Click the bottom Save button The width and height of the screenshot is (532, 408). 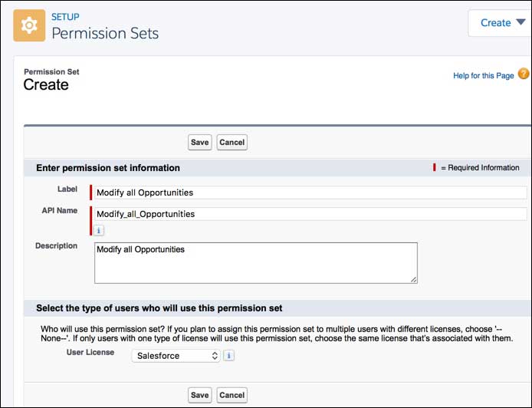click(199, 395)
